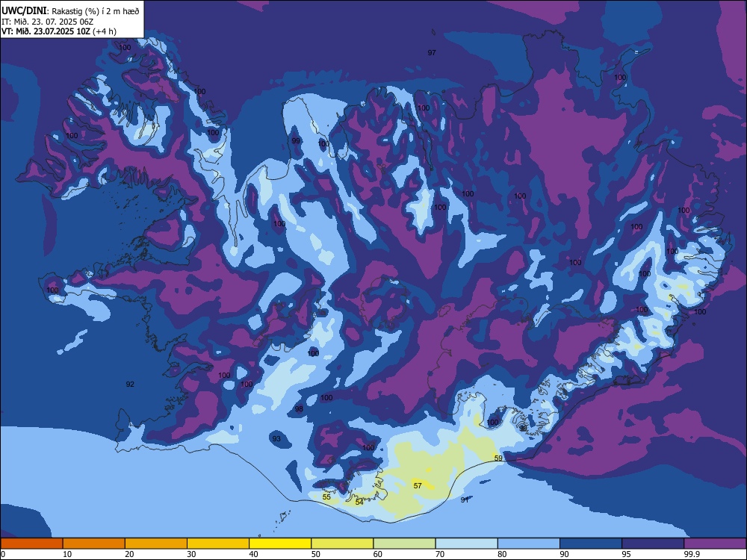Click the "55" humidity value on the map

coord(326,497)
